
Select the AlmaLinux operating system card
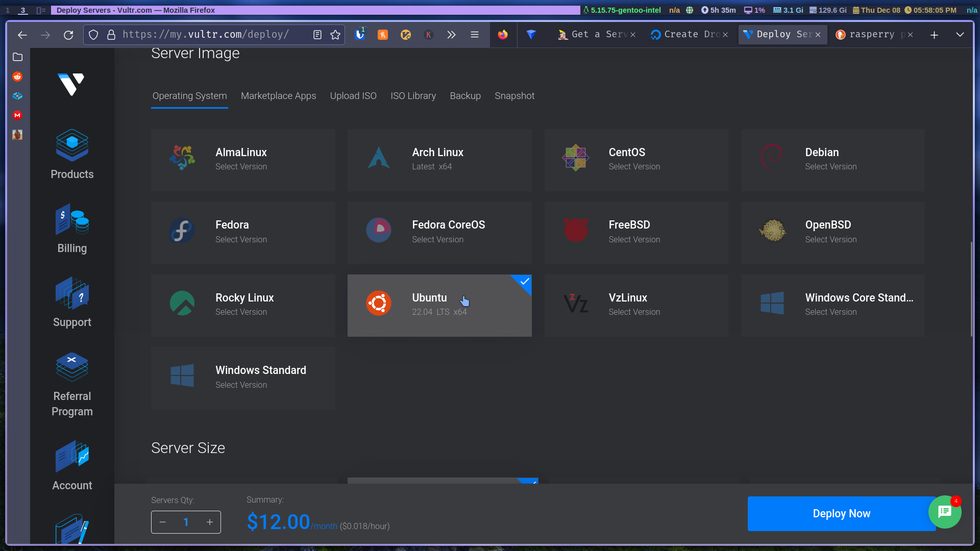pyautogui.click(x=243, y=160)
